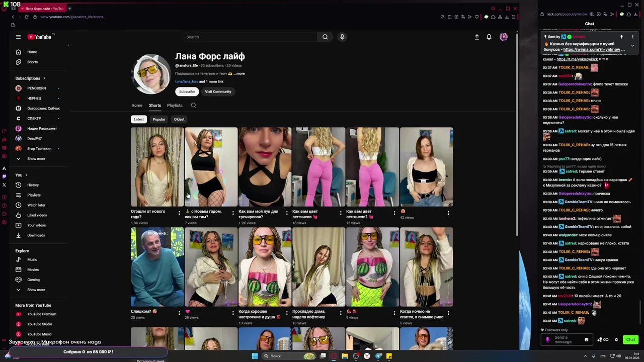Image resolution: width=644 pixels, height=362 pixels.
Task: Click the Visit Community button
Action: [218, 92]
